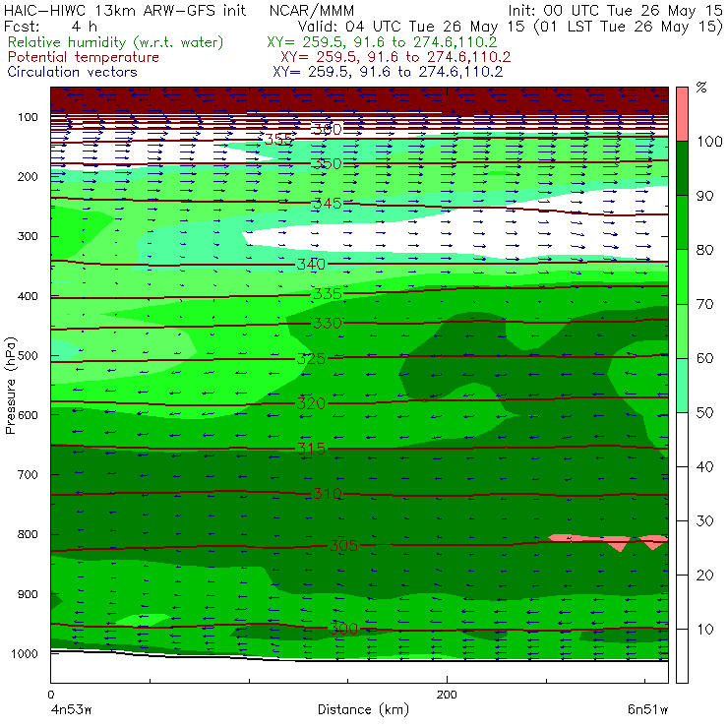The width and height of the screenshot is (728, 728).
Task: Click the 'Pressure (hPa)' axis title
Action: click(x=10, y=386)
